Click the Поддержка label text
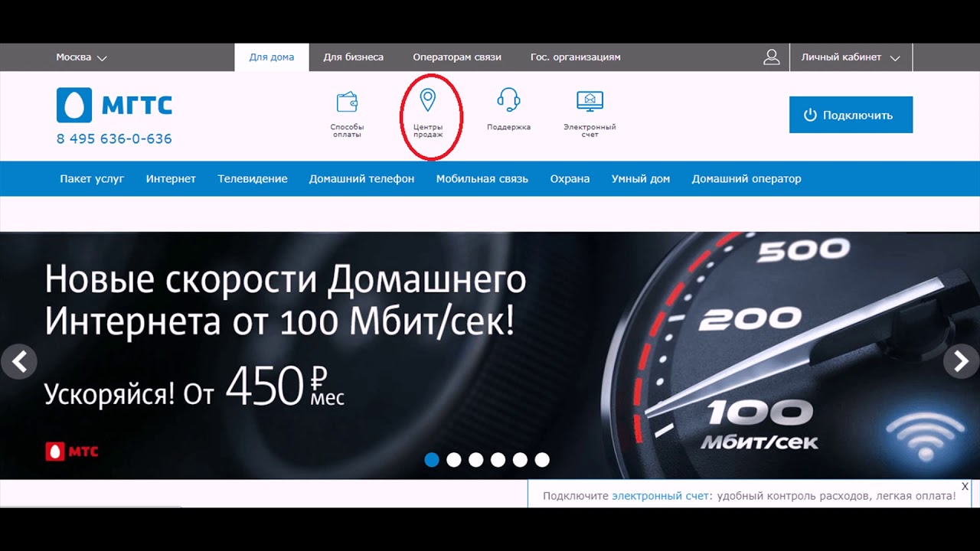 (x=508, y=127)
